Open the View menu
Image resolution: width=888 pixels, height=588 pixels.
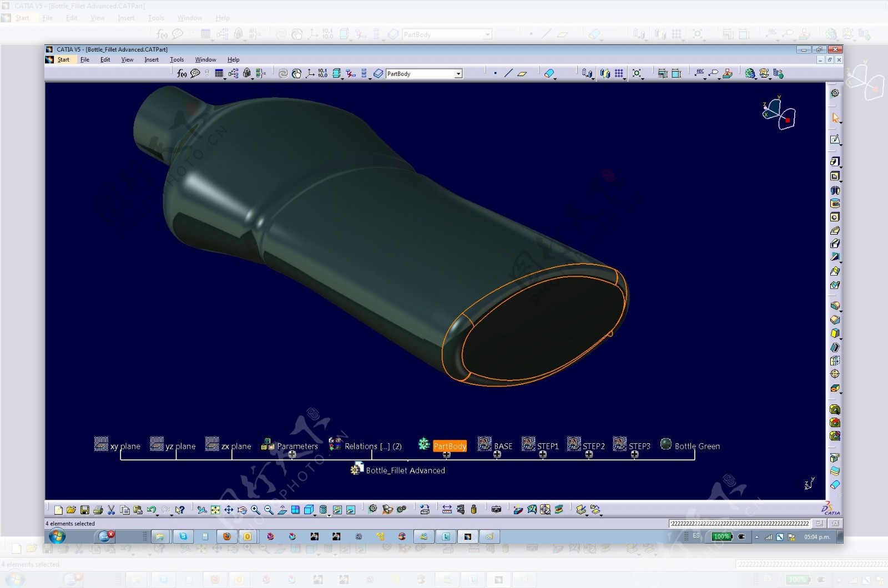pos(127,59)
